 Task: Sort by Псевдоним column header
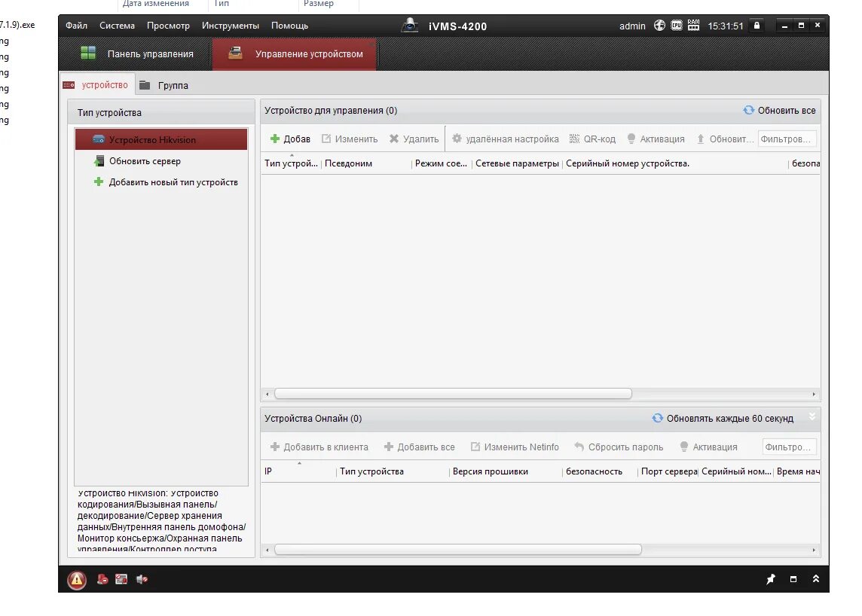click(x=366, y=163)
